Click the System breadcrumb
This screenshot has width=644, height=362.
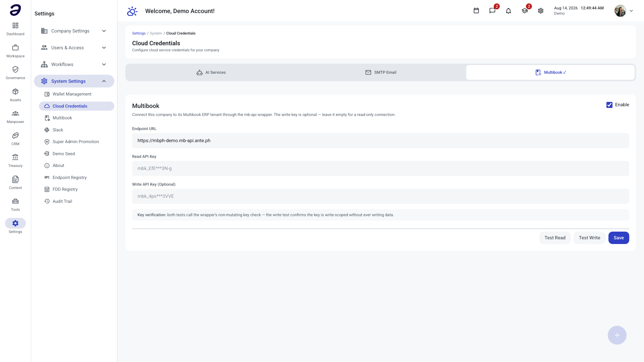point(156,34)
